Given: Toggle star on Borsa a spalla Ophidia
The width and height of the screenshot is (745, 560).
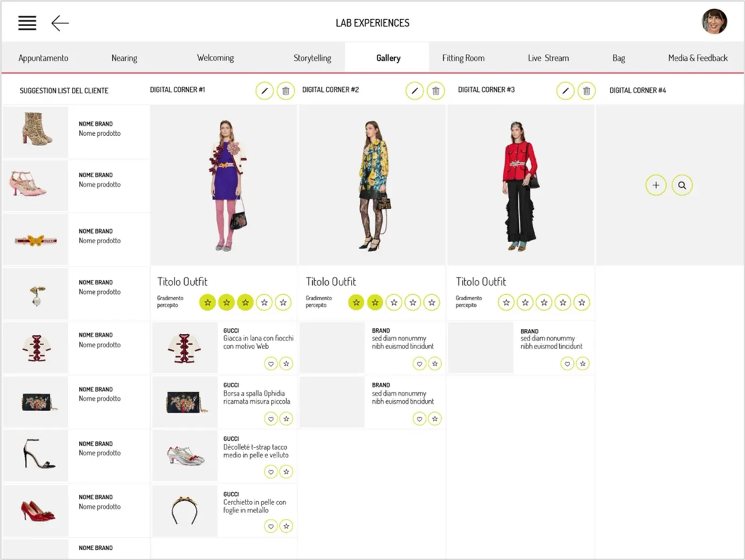Looking at the screenshot, I should 286,419.
